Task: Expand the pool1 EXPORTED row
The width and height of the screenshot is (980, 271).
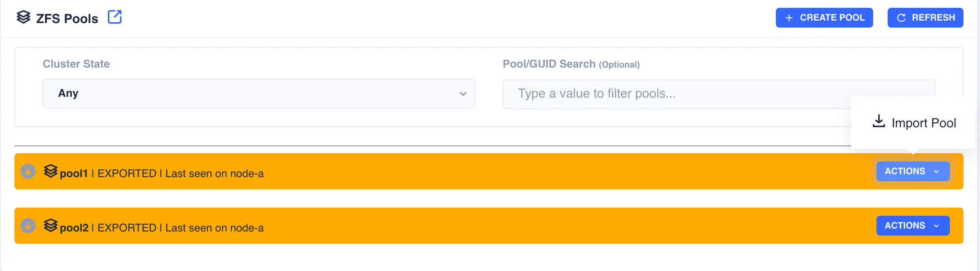Action: point(412,173)
